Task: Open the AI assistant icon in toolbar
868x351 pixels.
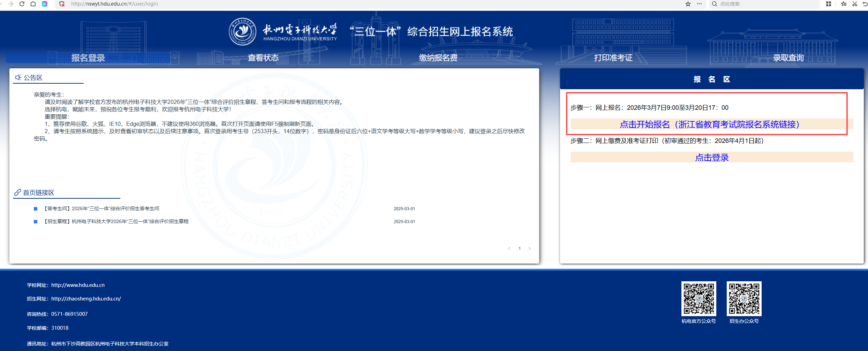Action: point(45,4)
